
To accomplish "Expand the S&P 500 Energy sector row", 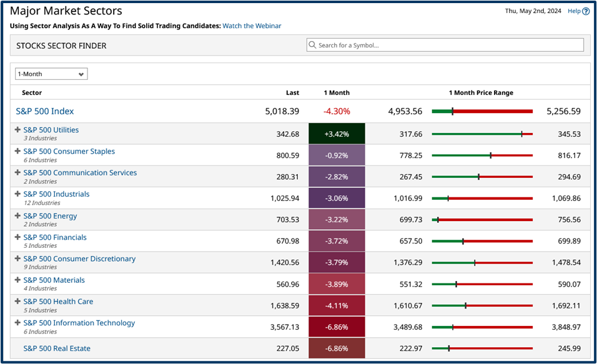I will (x=17, y=215).
